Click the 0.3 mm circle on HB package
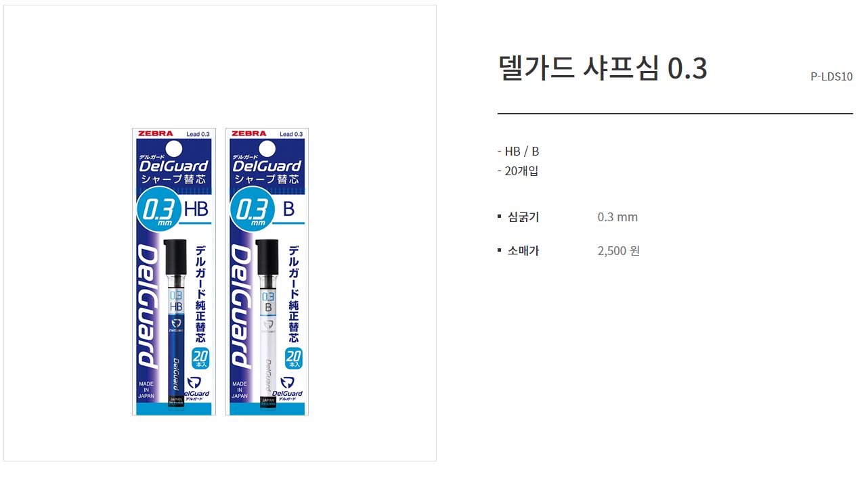 pos(158,210)
